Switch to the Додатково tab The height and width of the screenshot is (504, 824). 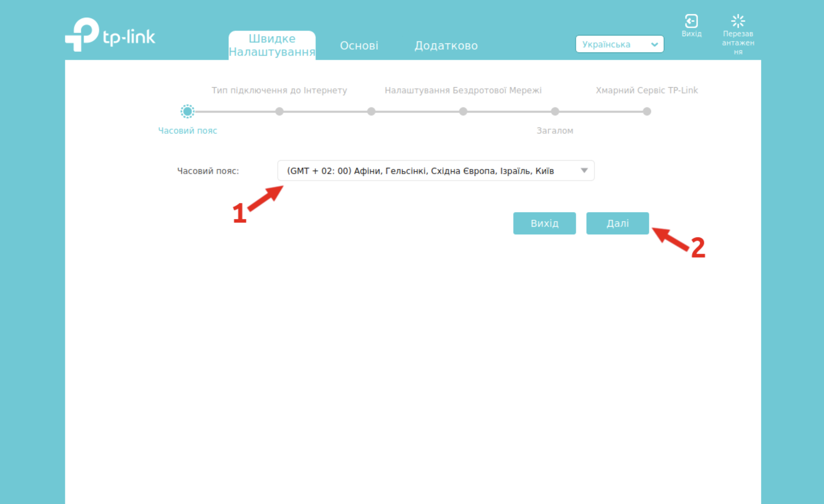point(446,46)
